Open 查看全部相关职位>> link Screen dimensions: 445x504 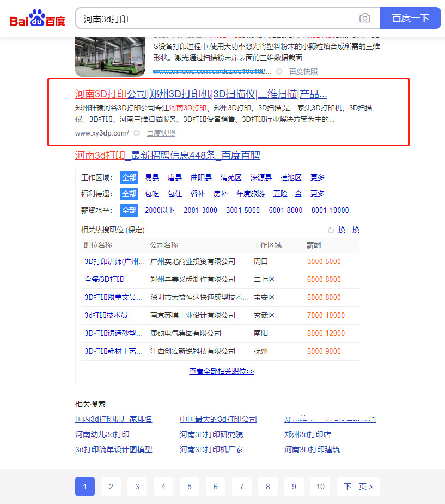pos(221,371)
